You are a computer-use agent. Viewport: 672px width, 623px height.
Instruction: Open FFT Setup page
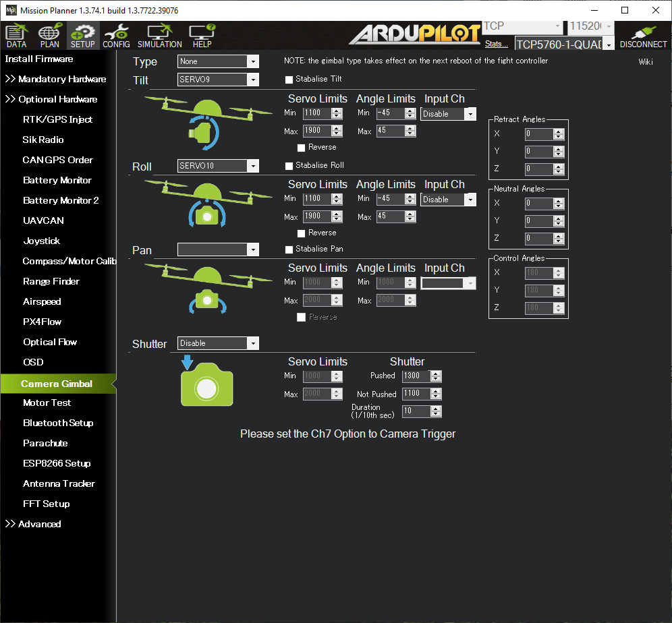47,504
